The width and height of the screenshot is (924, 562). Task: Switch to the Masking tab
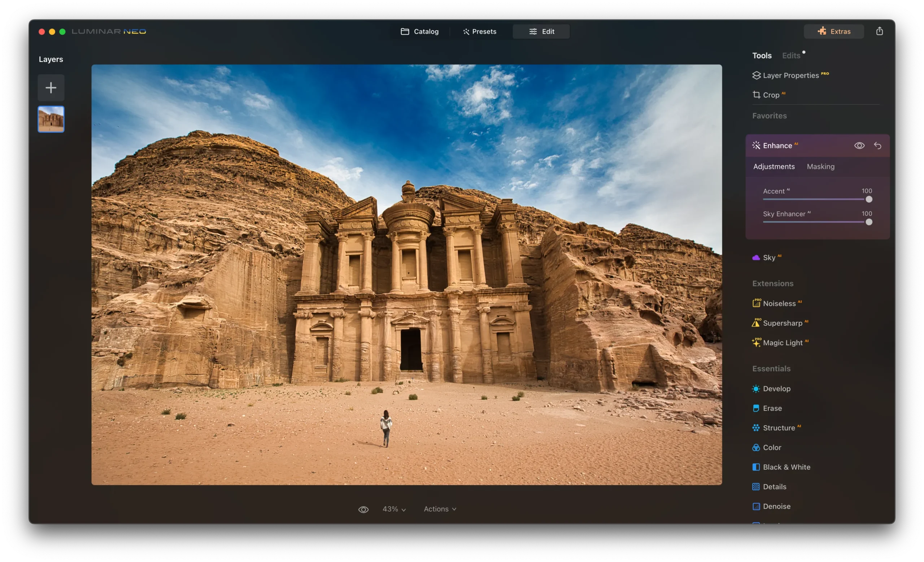(x=820, y=167)
